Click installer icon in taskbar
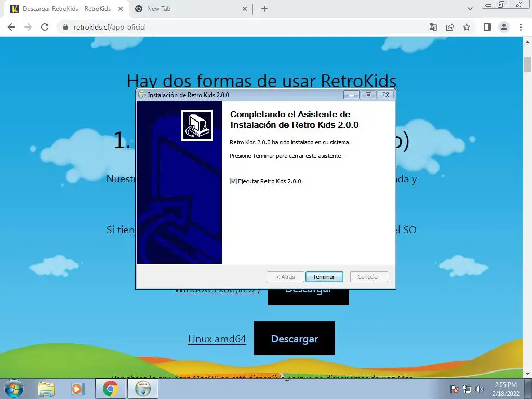This screenshot has width=532, height=399. pyautogui.click(x=143, y=389)
